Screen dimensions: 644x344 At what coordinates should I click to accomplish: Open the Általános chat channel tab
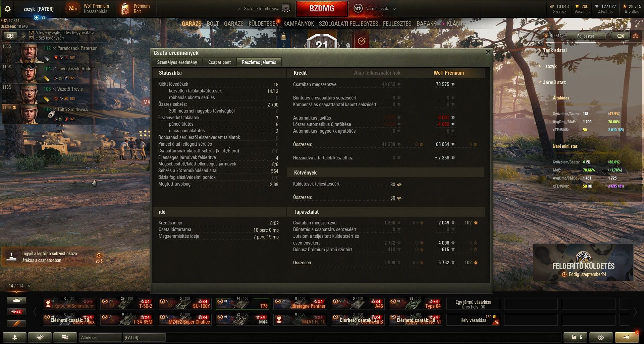coord(100,337)
